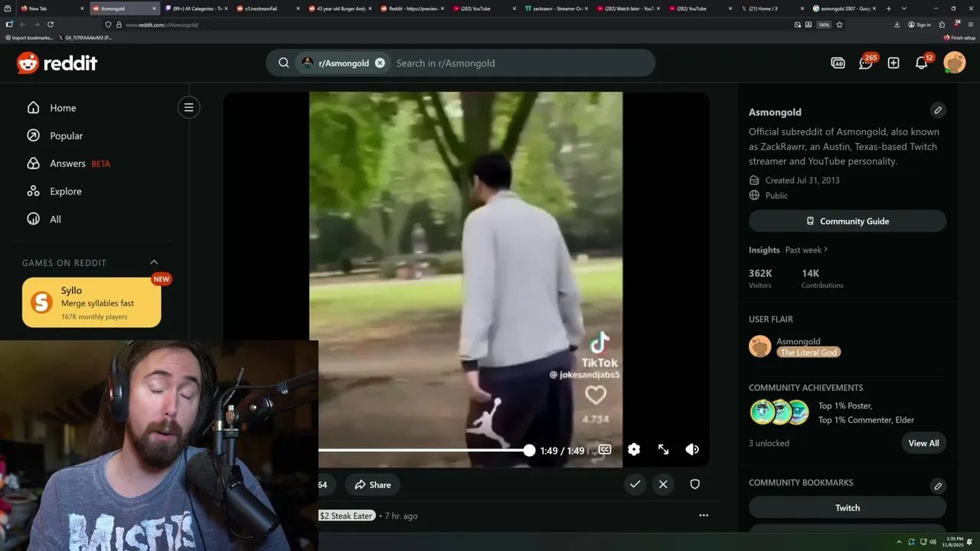Viewport: 980px width, 551px height.
Task: Collapse the sidebar with the hamburger button
Action: tap(188, 107)
